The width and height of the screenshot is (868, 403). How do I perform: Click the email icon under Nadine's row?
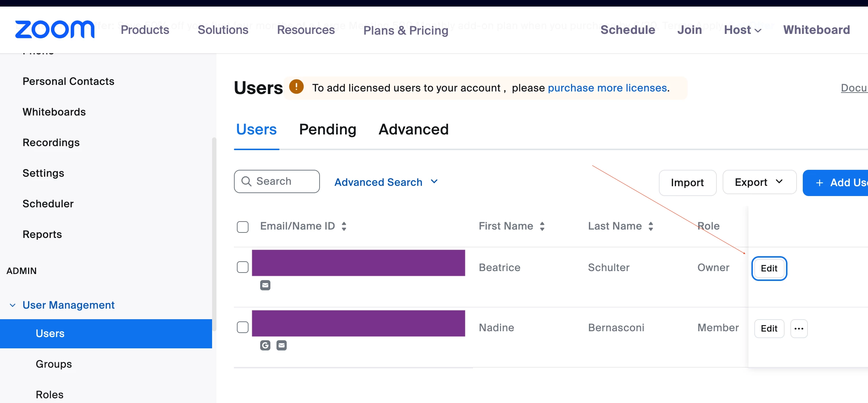(282, 345)
